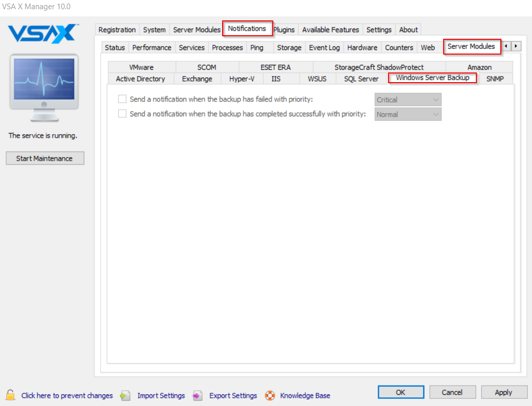Switch to the Services tab
The width and height of the screenshot is (532, 406).
(x=191, y=48)
